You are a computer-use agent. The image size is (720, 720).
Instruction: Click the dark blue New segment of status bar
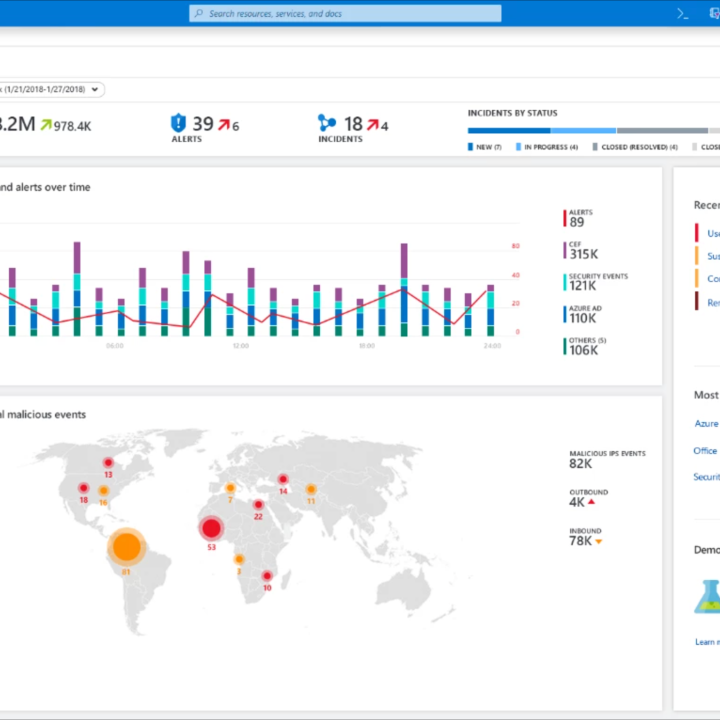tap(509, 130)
